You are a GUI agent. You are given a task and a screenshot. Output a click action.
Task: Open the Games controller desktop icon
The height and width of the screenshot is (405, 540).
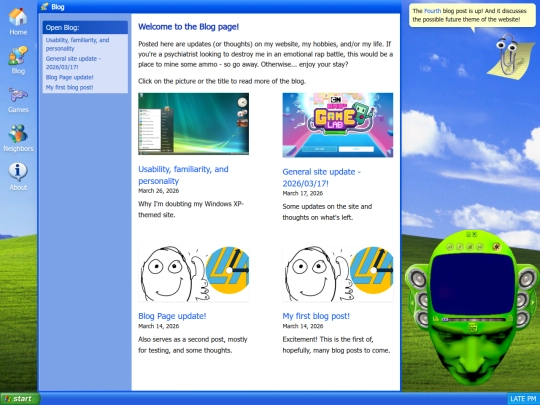(18, 100)
